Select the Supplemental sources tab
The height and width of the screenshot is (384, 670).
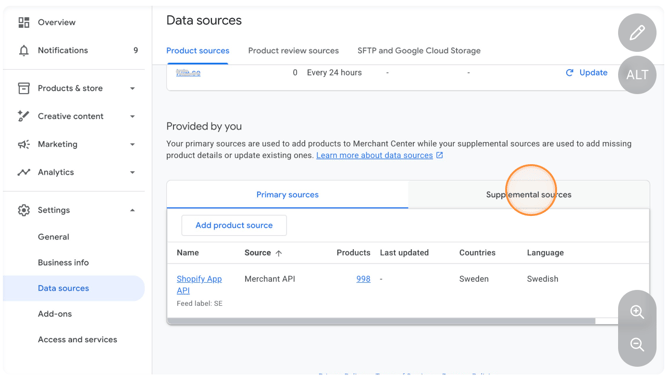tap(529, 195)
